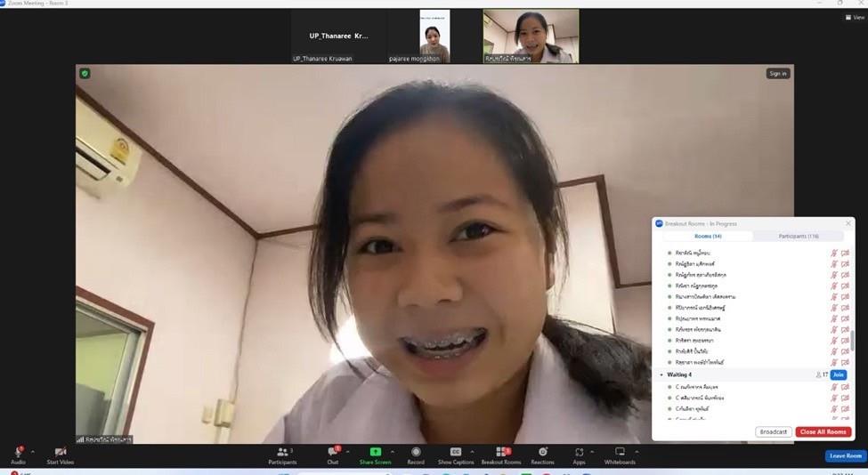Click the red Close All Rooms button

tap(823, 432)
